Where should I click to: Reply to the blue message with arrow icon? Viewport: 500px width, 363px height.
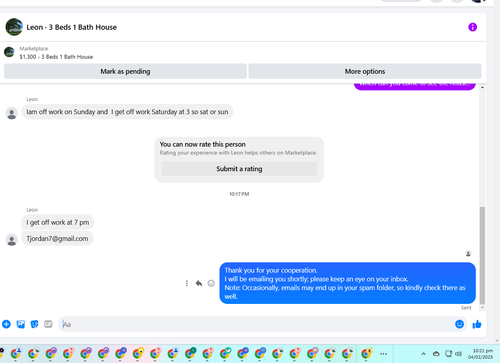click(x=199, y=283)
